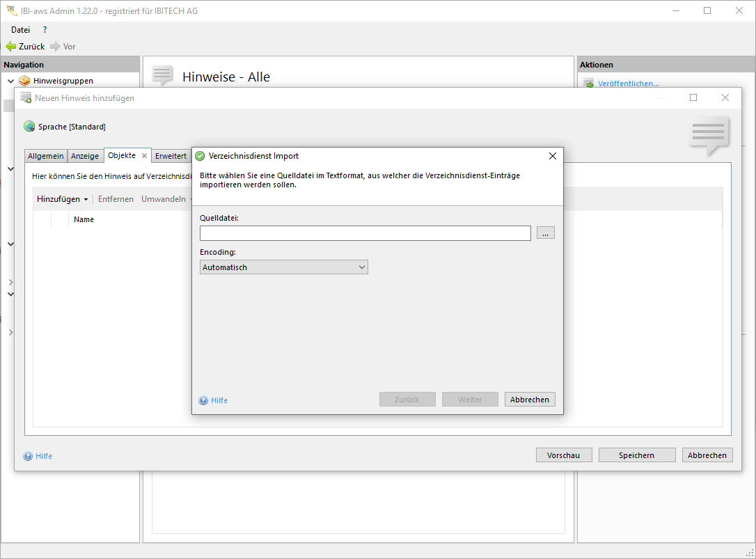
Task: Open the Hinzufügen dropdown menu
Action: click(63, 199)
